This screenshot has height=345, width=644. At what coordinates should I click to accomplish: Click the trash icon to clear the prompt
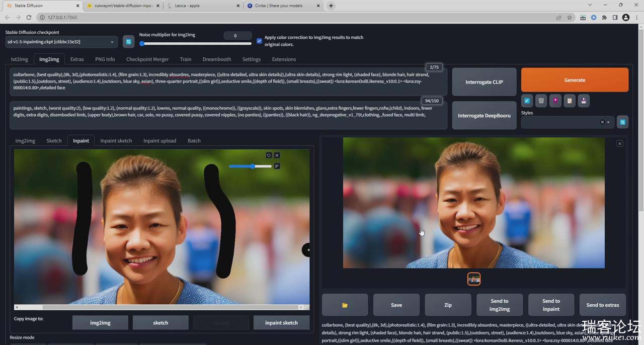pyautogui.click(x=541, y=101)
